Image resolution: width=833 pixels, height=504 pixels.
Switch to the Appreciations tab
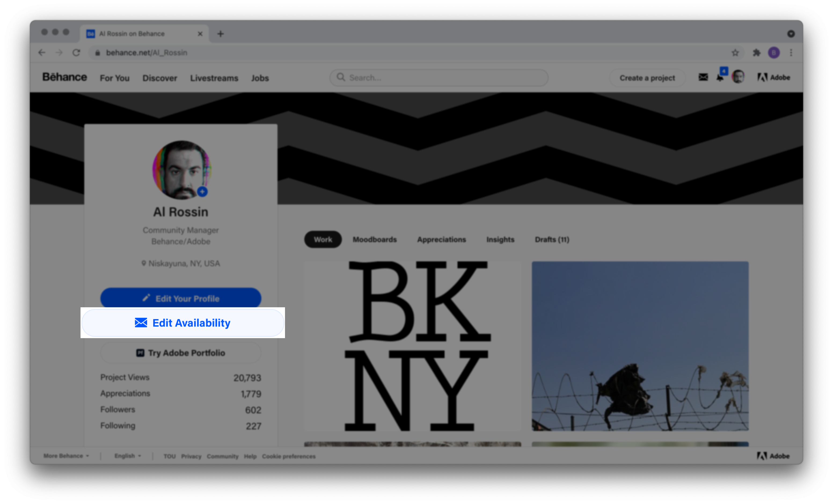(x=441, y=239)
